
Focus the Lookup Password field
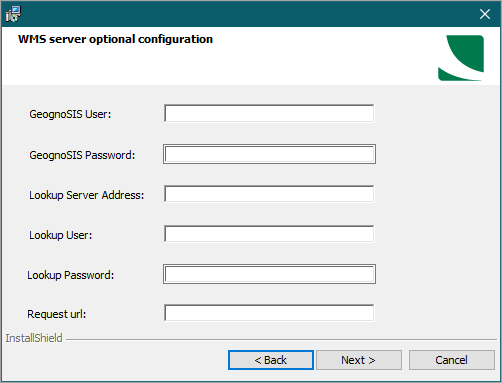point(269,274)
